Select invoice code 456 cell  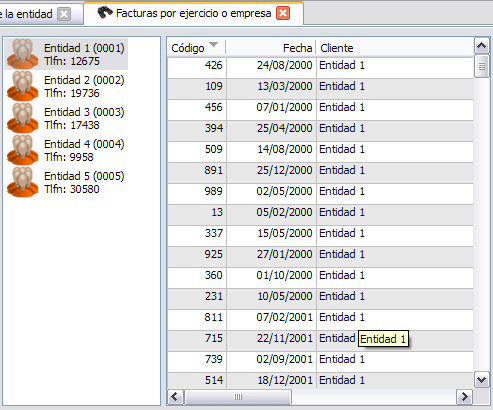pos(197,110)
